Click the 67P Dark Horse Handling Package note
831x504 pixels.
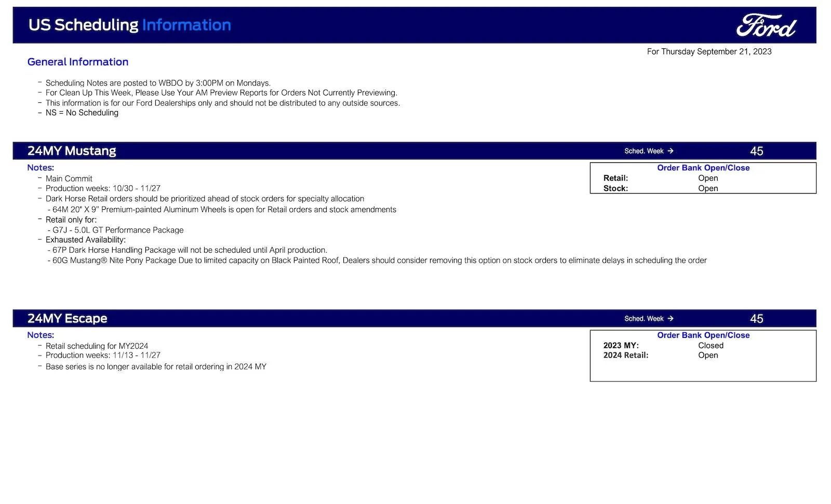187,250
